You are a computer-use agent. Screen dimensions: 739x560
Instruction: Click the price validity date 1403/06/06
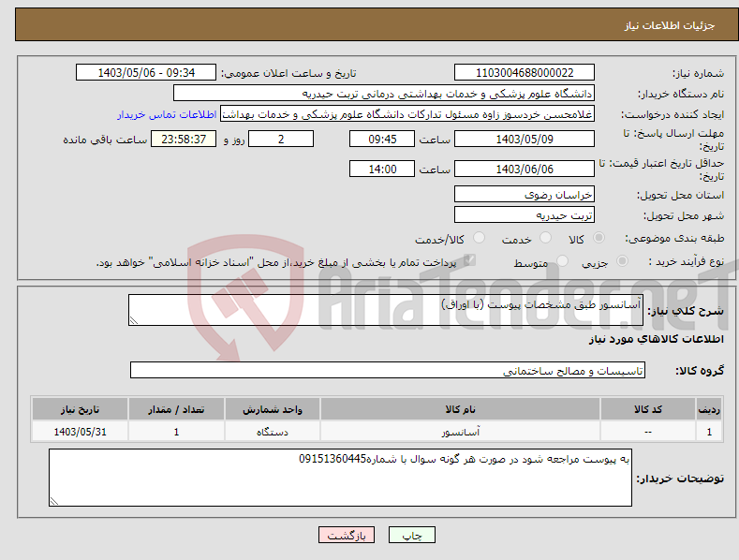tap(525, 169)
